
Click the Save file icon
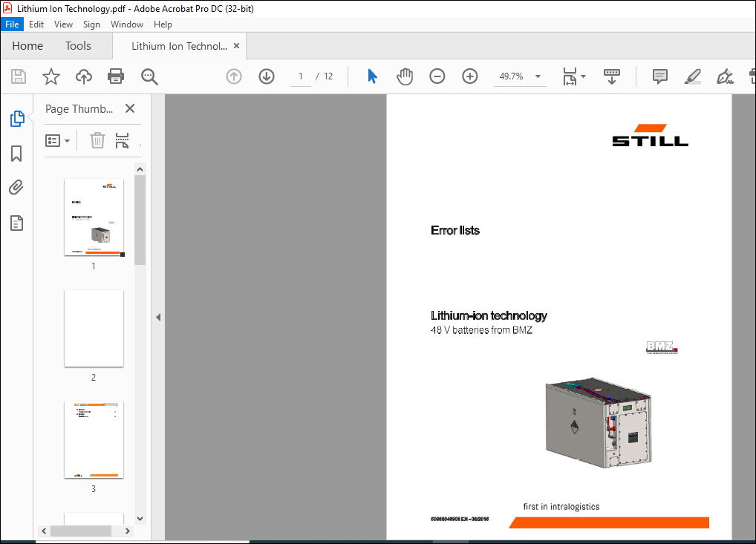point(19,76)
